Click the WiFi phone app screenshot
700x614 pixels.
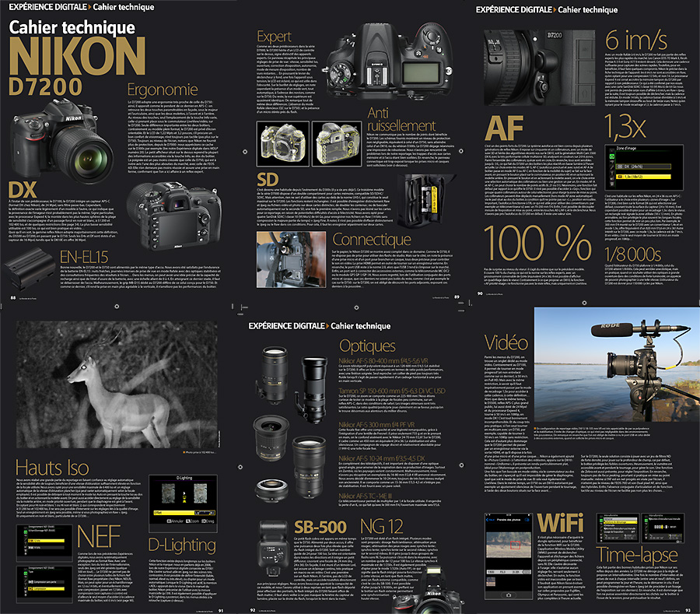[x=509, y=556]
